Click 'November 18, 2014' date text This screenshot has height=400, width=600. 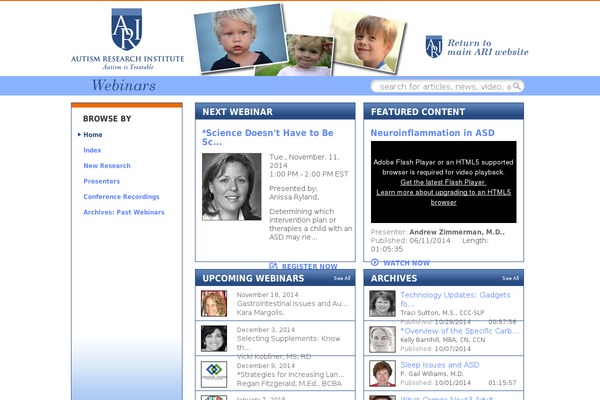tap(267, 295)
